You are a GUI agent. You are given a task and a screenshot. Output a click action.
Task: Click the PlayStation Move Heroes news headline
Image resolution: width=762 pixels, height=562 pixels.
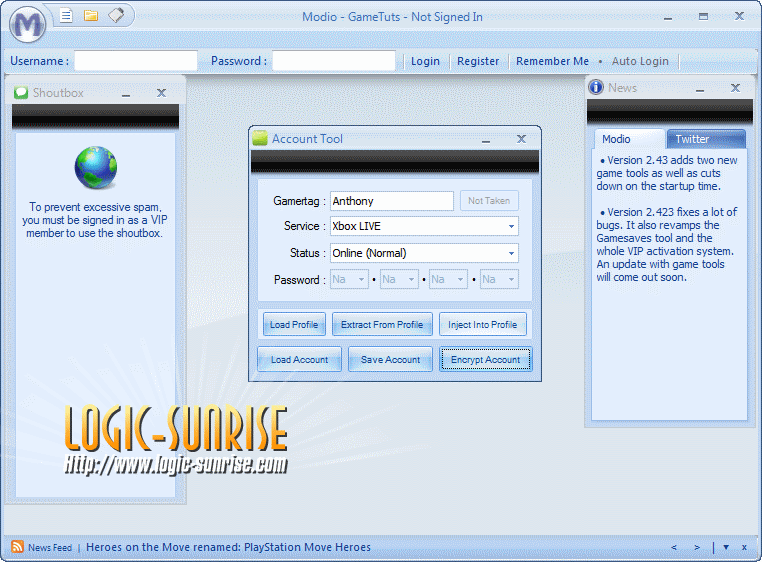[x=228, y=547]
